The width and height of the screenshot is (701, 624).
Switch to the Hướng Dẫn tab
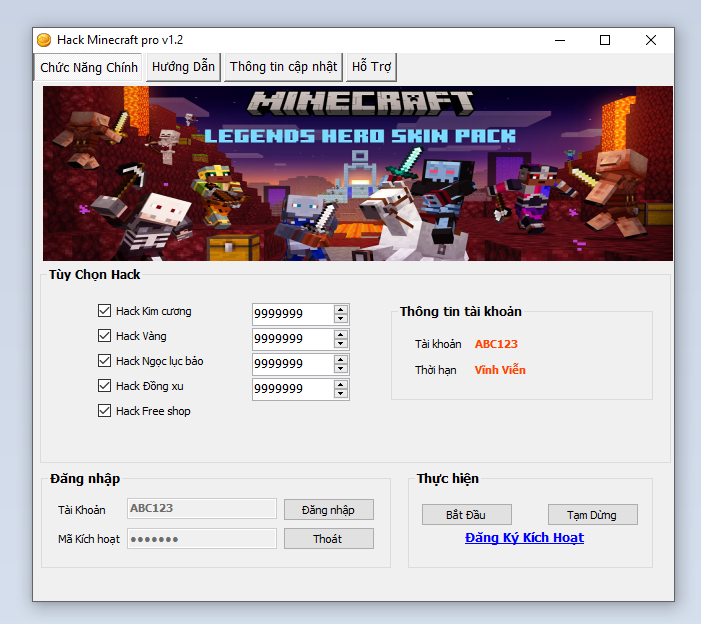tap(183, 67)
